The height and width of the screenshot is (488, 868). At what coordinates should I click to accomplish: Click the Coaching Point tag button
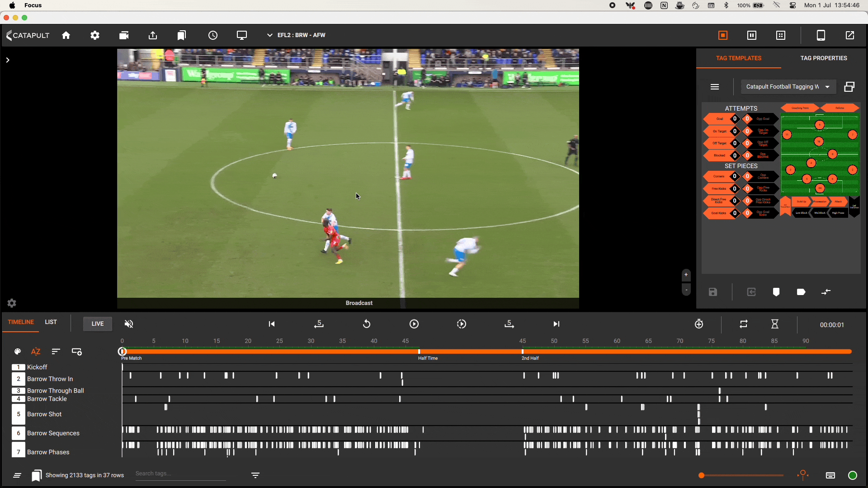coord(800,108)
